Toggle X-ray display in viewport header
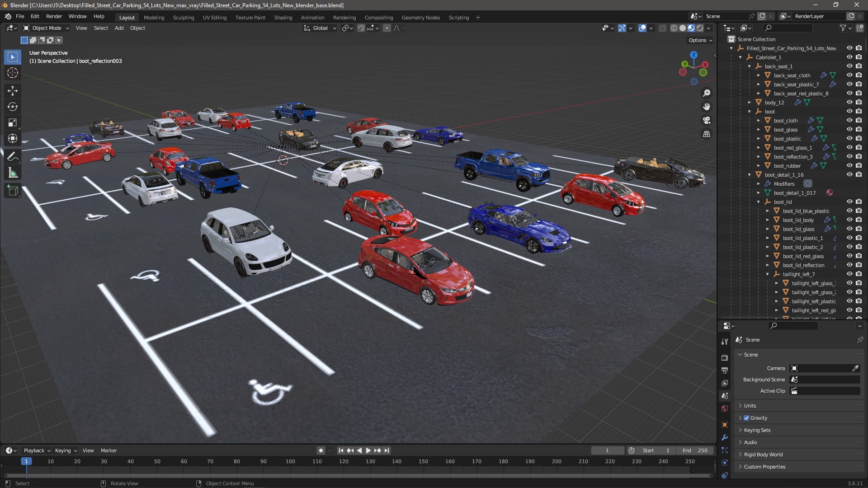This screenshot has width=868, height=488. pos(662,28)
